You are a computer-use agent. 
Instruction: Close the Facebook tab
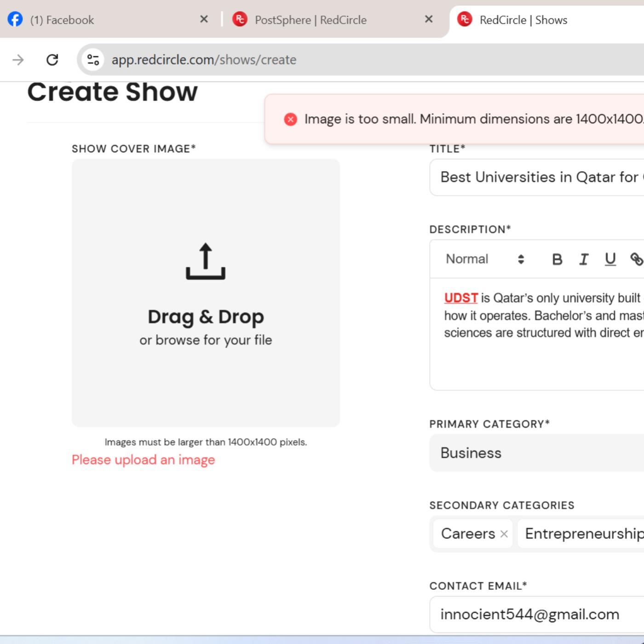[x=204, y=19]
